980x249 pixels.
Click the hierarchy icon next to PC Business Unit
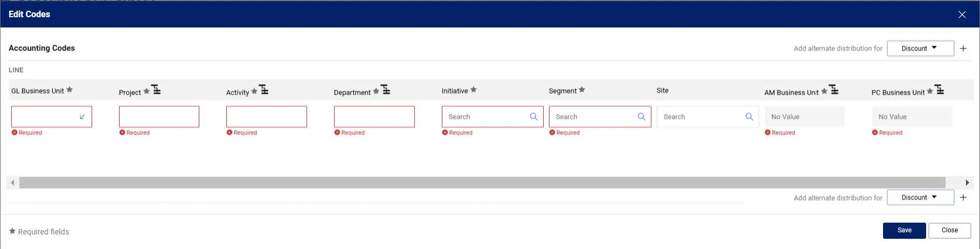pyautogui.click(x=940, y=89)
